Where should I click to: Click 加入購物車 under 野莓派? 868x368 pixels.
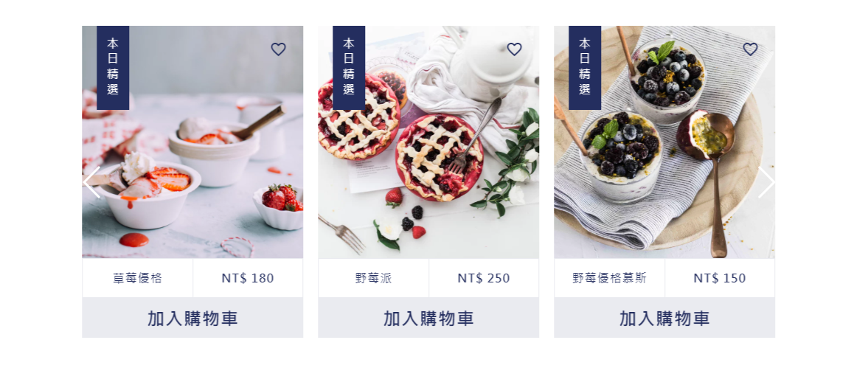[x=428, y=318]
